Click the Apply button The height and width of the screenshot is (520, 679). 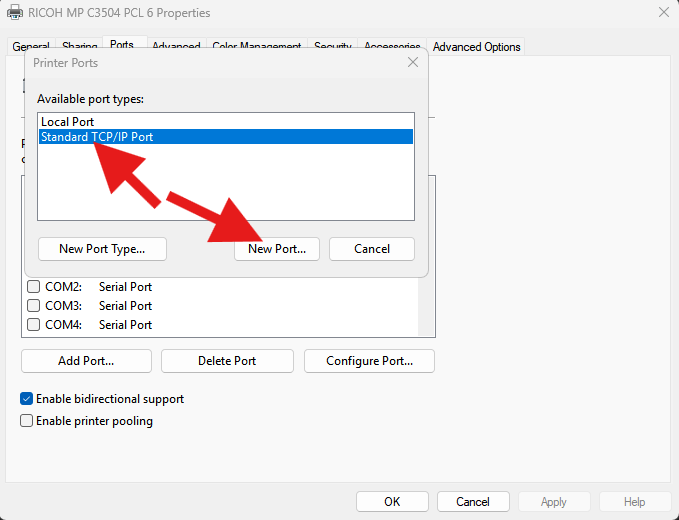pos(554,502)
